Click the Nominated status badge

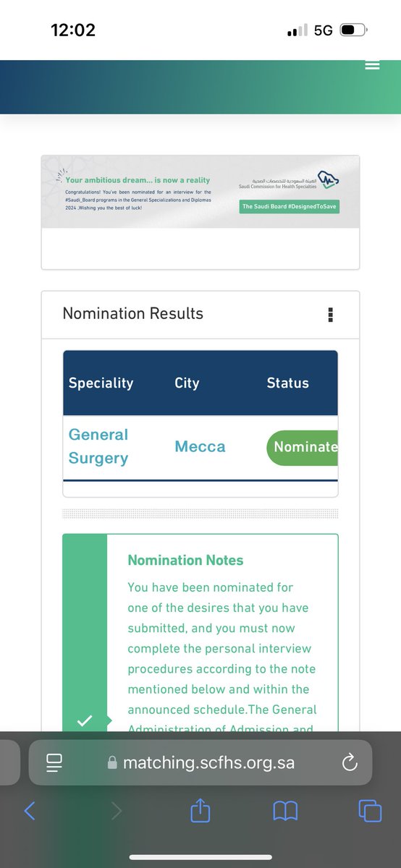[302, 447]
